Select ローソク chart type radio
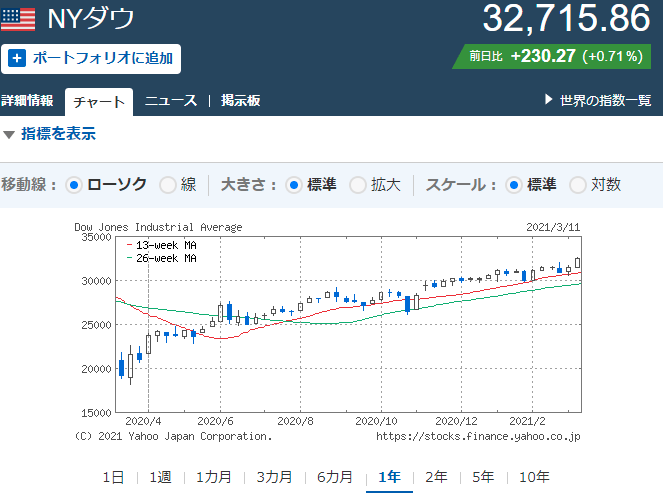Screen dimensions: 663x500 coord(74,185)
